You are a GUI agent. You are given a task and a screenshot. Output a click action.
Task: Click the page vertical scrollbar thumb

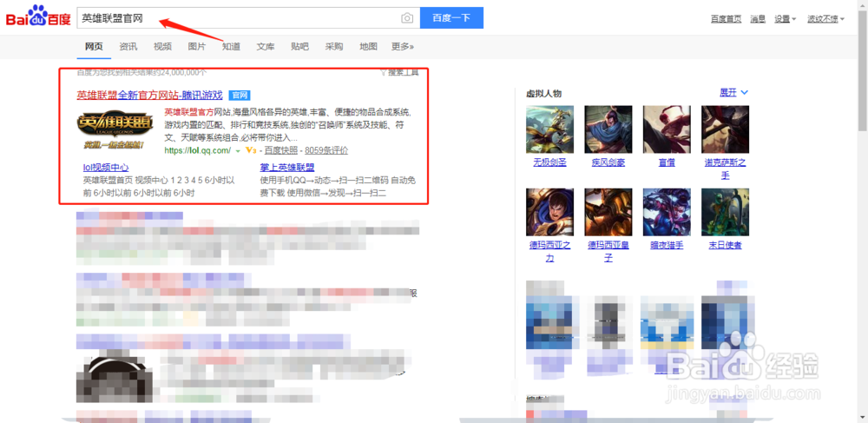point(863,69)
